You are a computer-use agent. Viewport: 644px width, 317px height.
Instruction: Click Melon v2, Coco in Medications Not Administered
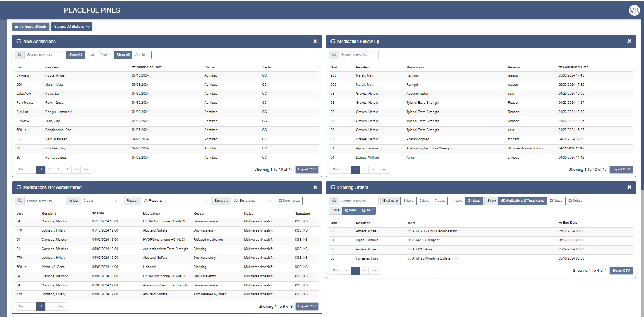click(x=53, y=267)
